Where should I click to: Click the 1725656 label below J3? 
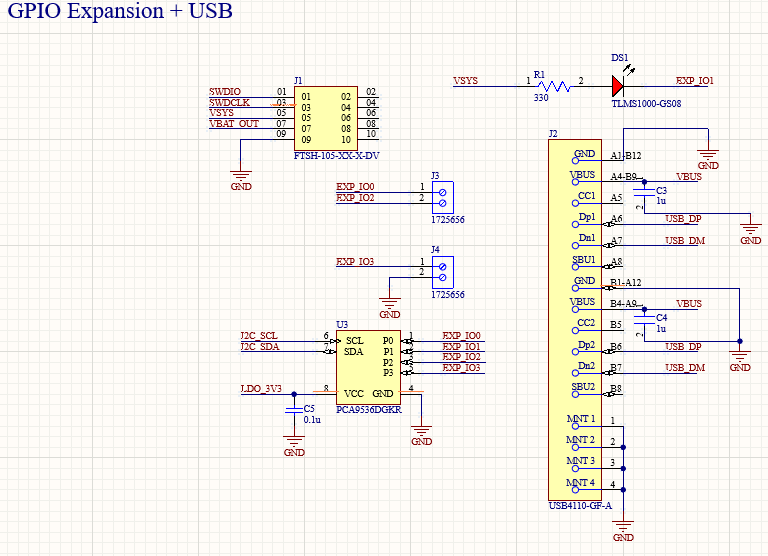coord(448,219)
